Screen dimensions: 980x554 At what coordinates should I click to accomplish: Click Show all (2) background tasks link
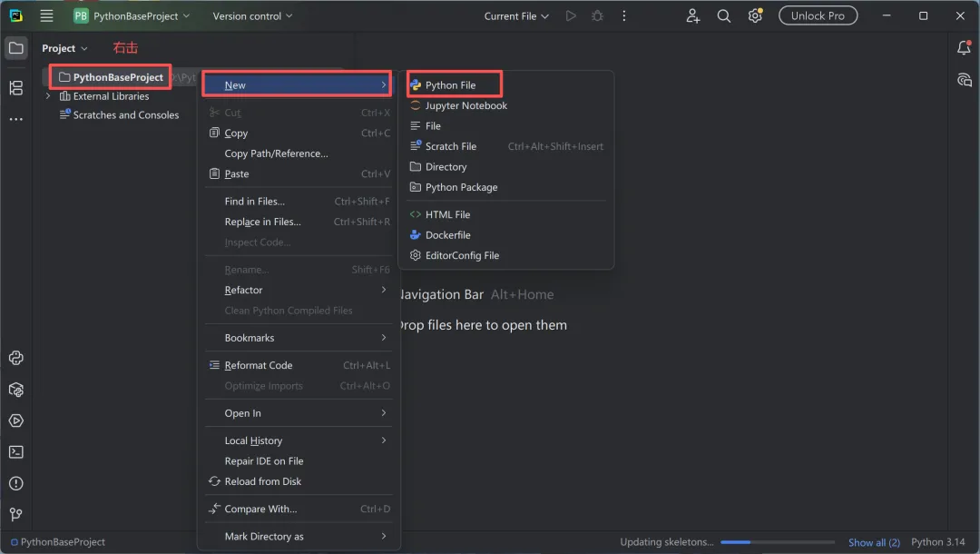pos(874,542)
